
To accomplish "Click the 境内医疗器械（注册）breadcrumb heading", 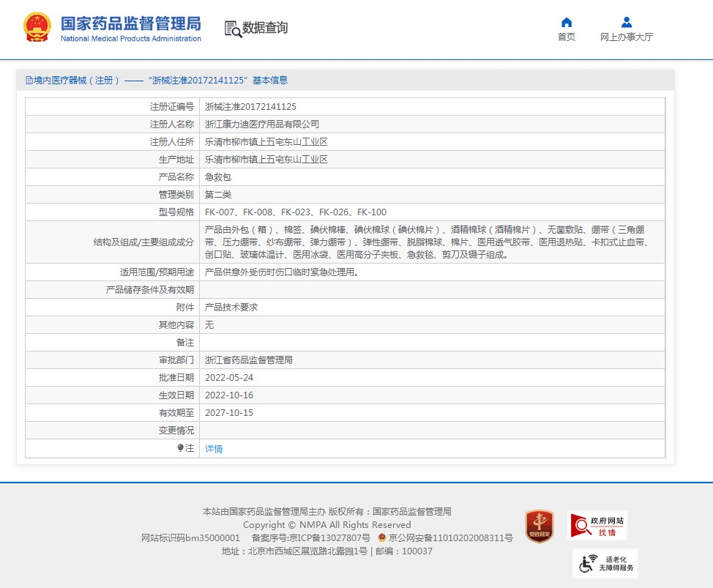I will coord(76,81).
